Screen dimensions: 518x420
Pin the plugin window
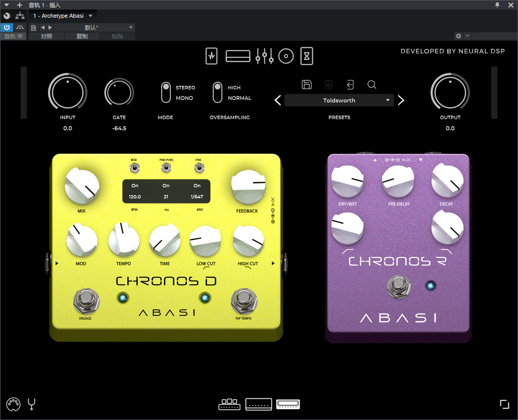(x=497, y=5)
